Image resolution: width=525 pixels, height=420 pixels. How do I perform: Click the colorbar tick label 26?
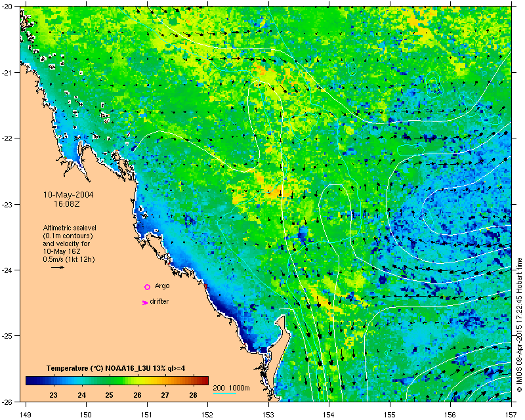(137, 395)
